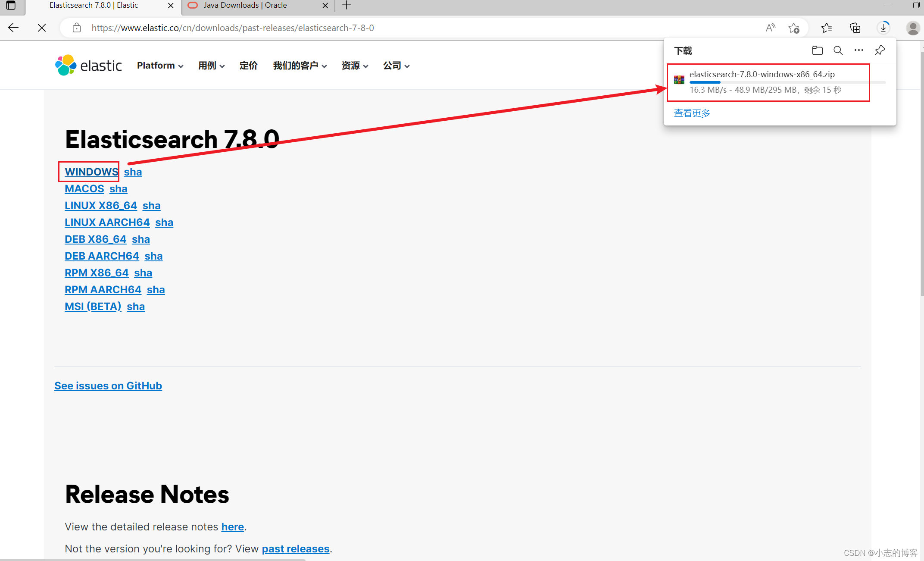924x561 pixels.
Task: Click the address bar URL
Action: coord(233,28)
